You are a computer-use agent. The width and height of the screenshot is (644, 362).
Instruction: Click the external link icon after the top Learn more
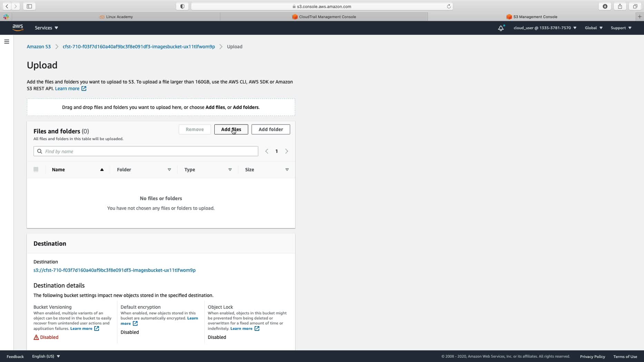point(84,89)
